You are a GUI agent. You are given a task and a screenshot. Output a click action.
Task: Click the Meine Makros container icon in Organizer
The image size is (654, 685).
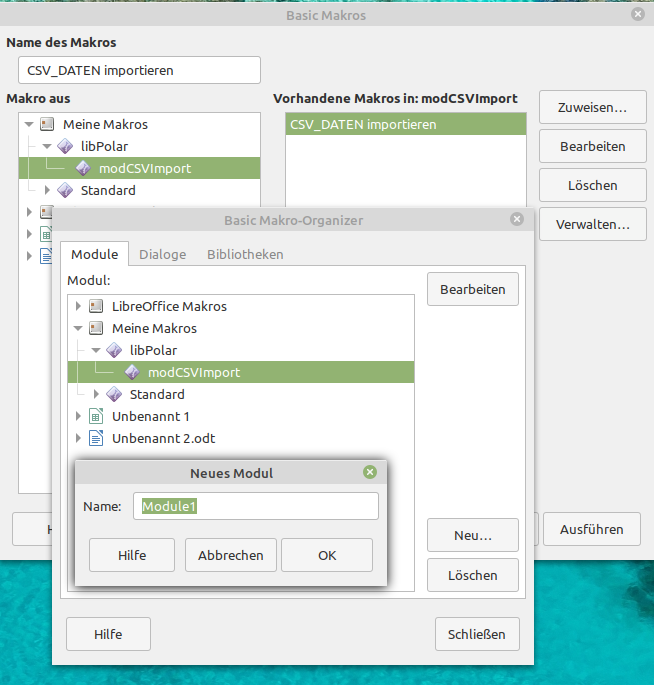click(x=96, y=328)
